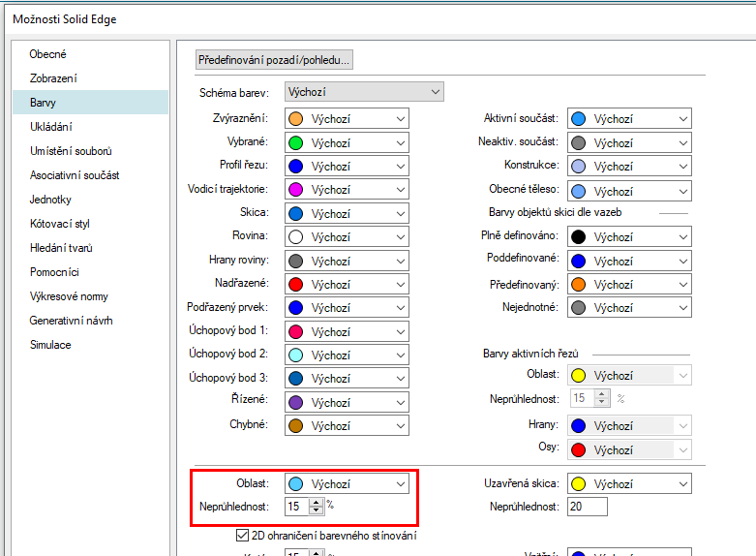Open the Nadřazené color dropdown
Image resolution: width=756 pixels, height=556 pixels.
347,284
